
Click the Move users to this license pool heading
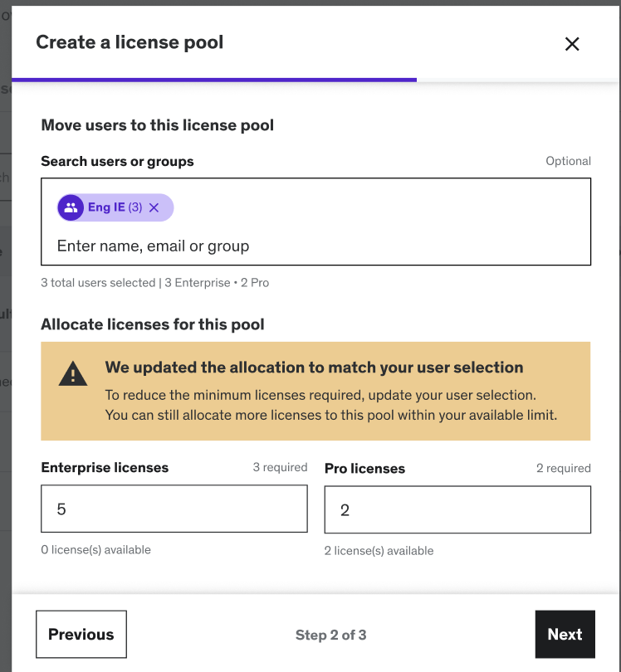pyautogui.click(x=157, y=125)
